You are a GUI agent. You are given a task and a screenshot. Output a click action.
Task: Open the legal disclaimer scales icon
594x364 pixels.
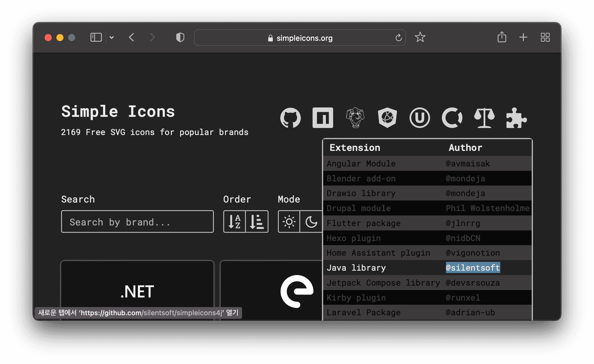[x=484, y=118]
